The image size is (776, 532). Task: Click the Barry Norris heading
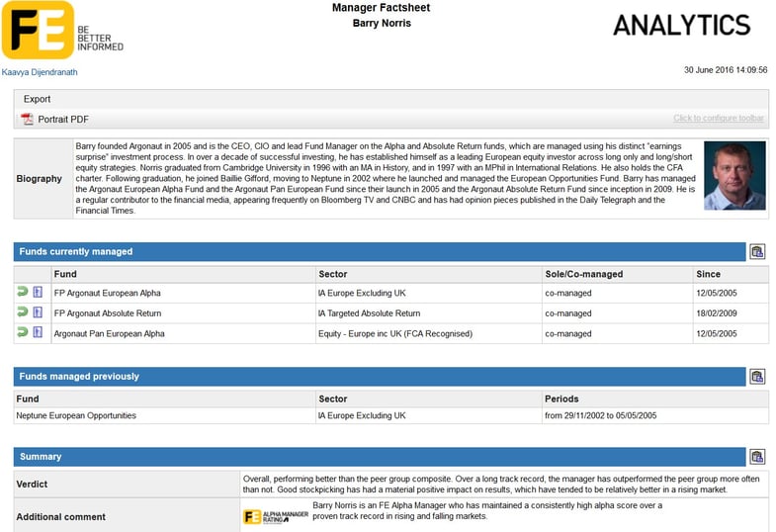coord(382,24)
